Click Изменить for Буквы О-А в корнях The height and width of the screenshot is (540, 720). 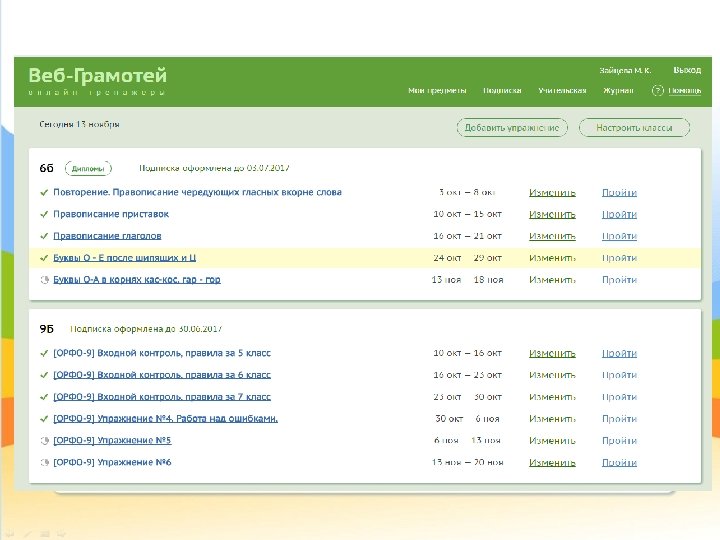click(552, 280)
